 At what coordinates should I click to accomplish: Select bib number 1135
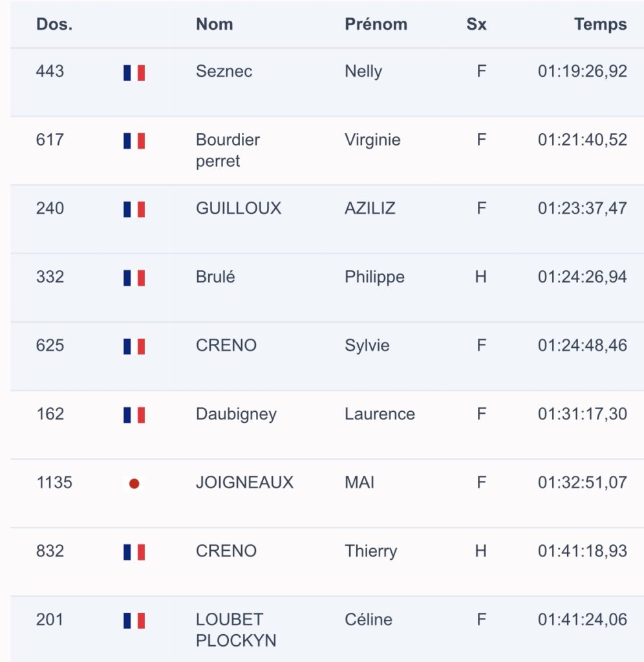[x=54, y=482]
